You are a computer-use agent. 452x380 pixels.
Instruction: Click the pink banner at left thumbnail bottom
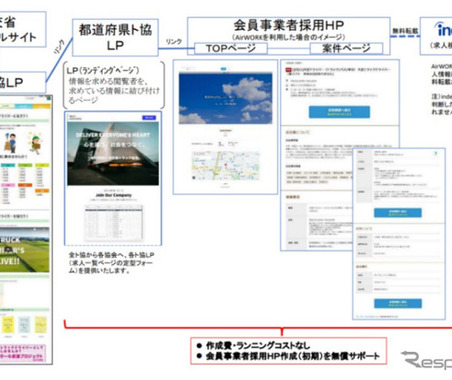click(x=23, y=354)
